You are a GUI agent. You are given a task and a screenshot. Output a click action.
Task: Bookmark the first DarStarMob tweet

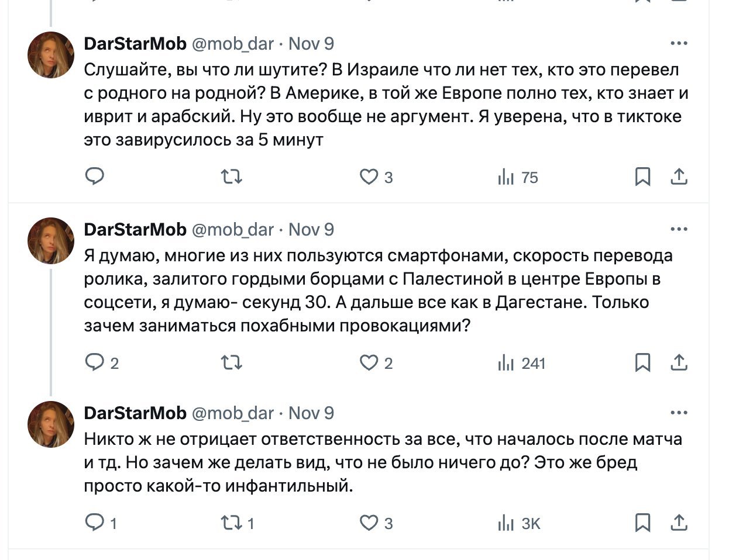pyautogui.click(x=642, y=177)
